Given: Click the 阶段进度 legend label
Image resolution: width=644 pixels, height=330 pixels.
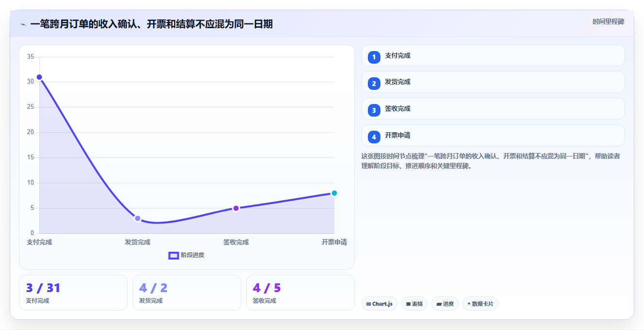Looking at the screenshot, I should point(193,255).
